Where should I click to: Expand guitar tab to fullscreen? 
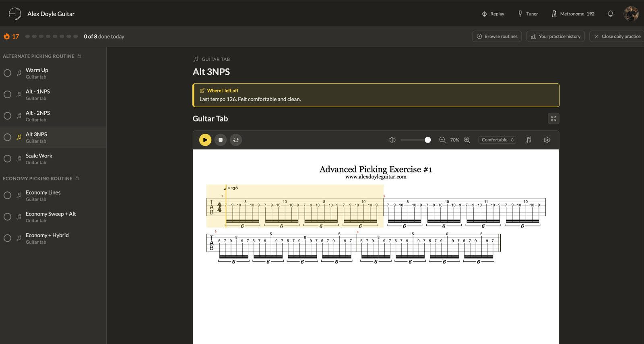[x=553, y=118]
